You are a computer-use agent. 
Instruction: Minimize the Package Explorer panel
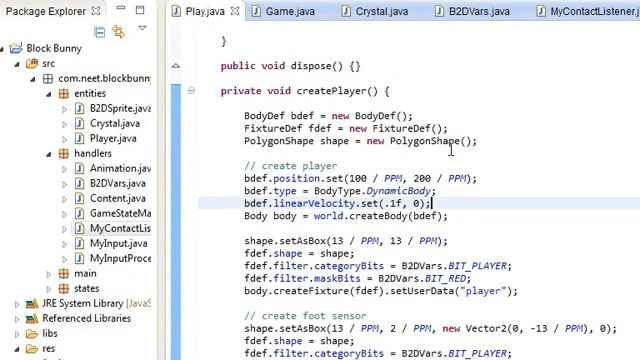(121, 7)
